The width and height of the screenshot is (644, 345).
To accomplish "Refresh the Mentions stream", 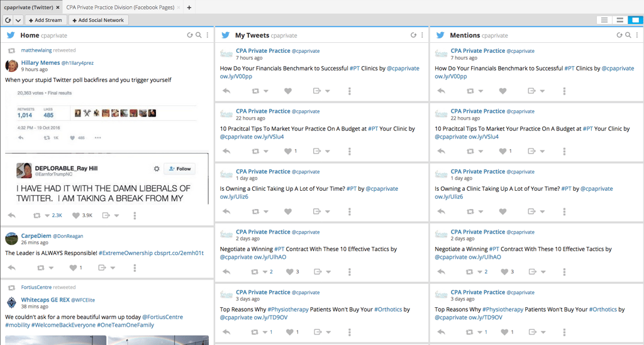I will click(619, 35).
